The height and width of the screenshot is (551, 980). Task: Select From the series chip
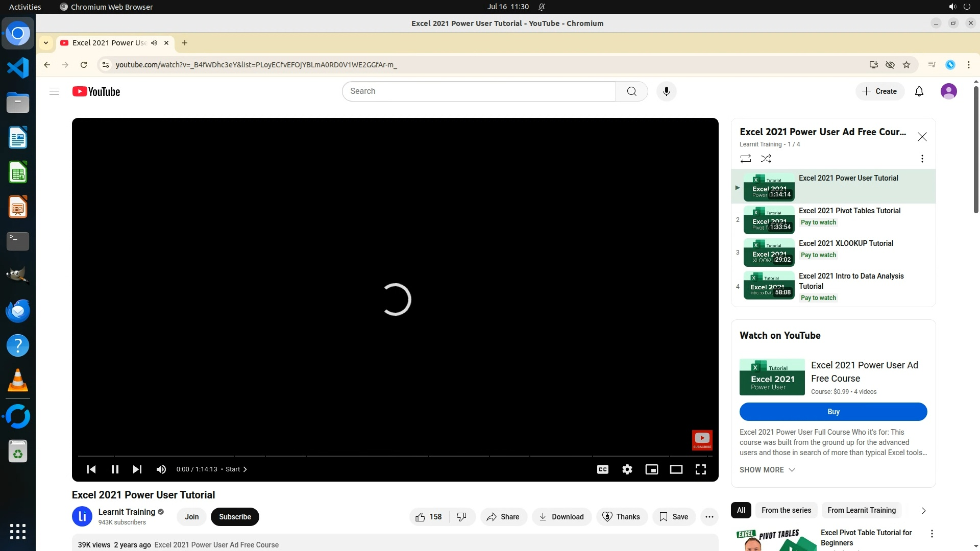(x=786, y=510)
